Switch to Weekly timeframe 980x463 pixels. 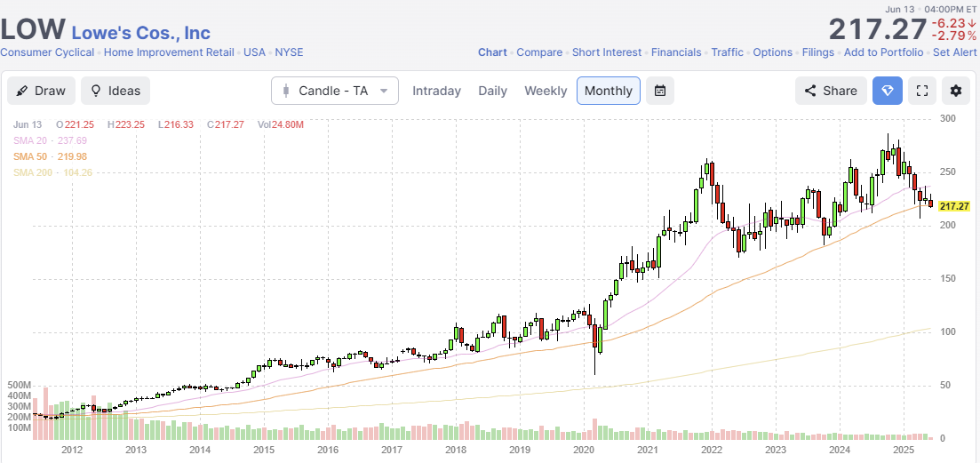point(546,91)
